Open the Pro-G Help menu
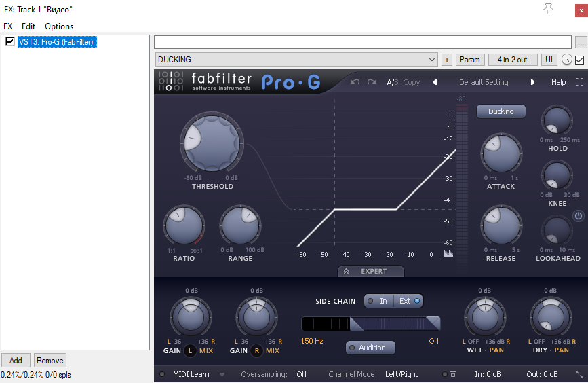This screenshot has height=383, width=588. coord(558,82)
